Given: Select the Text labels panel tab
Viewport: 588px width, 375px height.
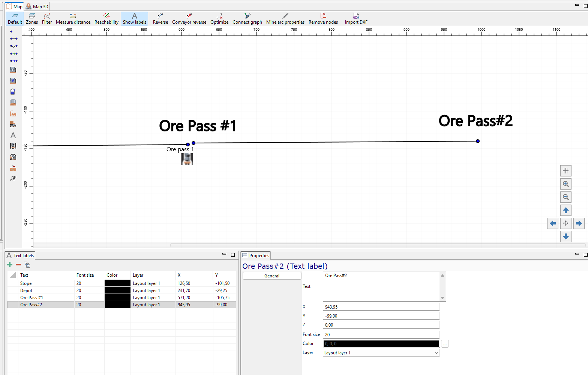Looking at the screenshot, I should (20, 256).
